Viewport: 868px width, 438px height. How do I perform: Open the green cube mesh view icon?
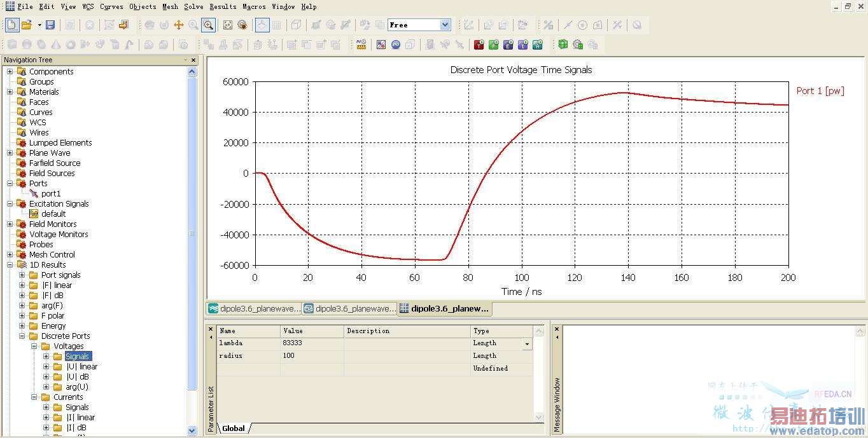[563, 44]
